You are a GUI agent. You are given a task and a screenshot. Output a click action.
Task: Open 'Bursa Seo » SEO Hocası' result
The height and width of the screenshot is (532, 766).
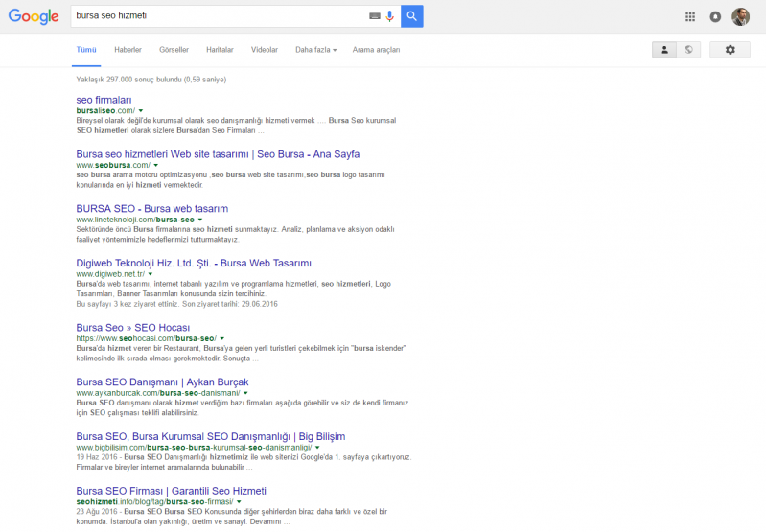tap(133, 327)
